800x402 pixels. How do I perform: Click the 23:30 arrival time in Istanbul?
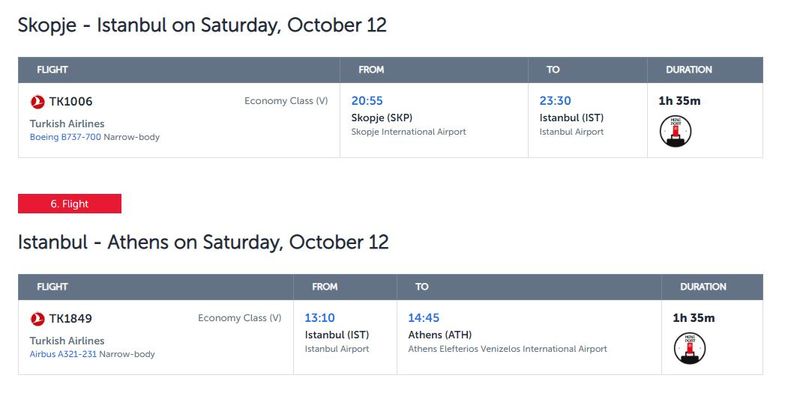pyautogui.click(x=555, y=100)
